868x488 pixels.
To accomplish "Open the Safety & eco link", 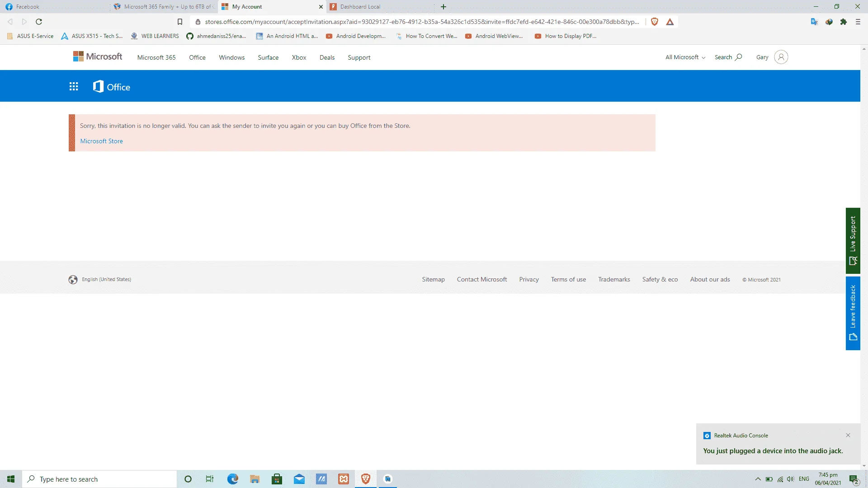I will [660, 279].
